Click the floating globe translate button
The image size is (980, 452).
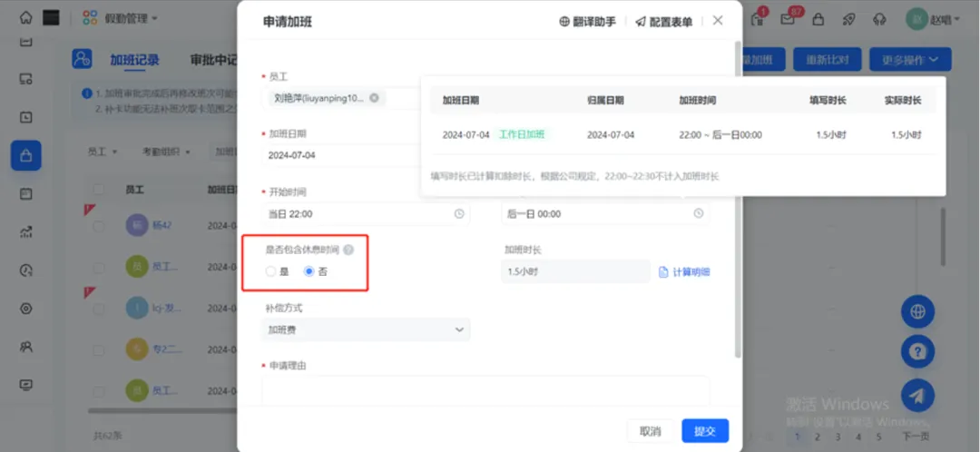click(917, 312)
